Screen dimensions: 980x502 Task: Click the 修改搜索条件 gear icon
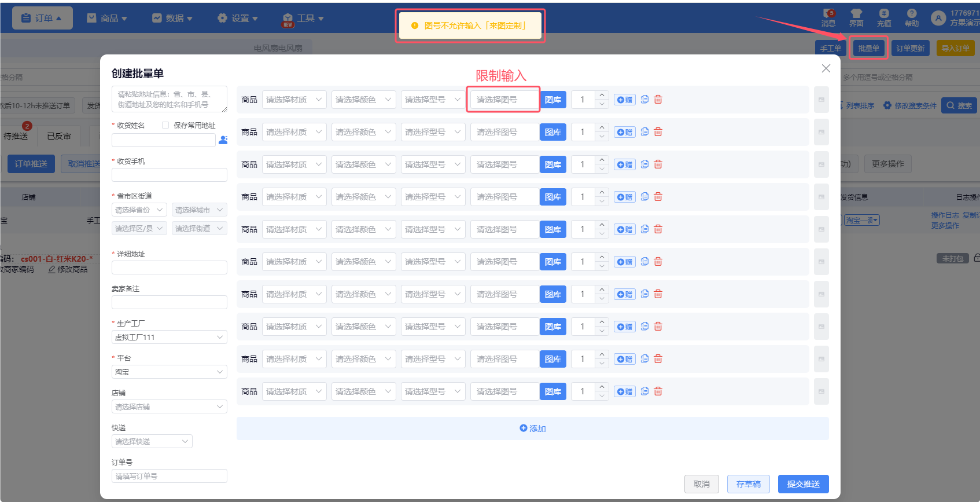(887, 105)
